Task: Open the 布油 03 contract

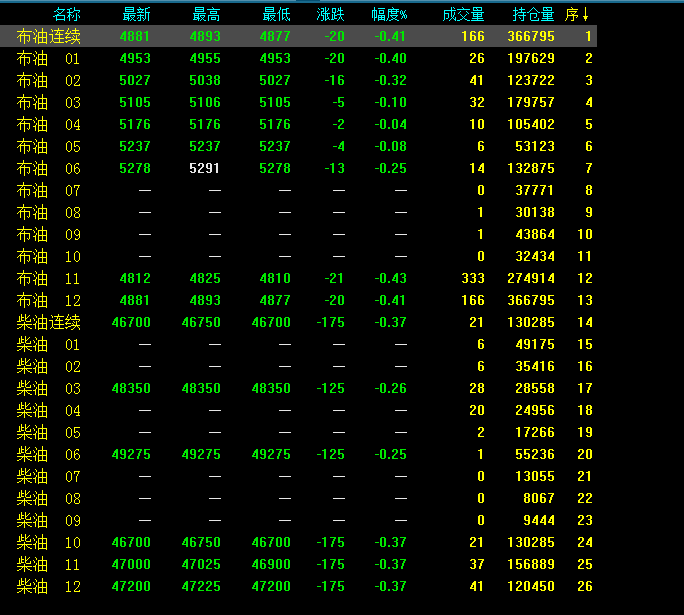Action: coord(49,103)
